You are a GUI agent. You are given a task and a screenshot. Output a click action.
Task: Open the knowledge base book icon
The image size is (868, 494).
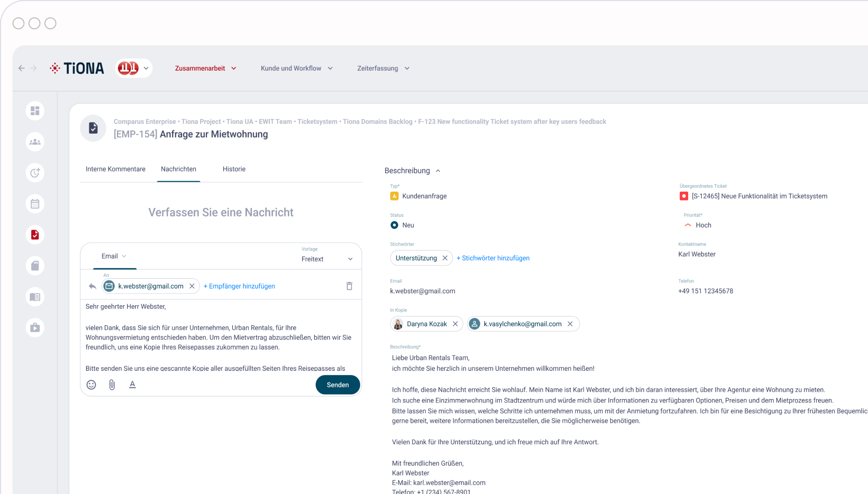tap(35, 296)
